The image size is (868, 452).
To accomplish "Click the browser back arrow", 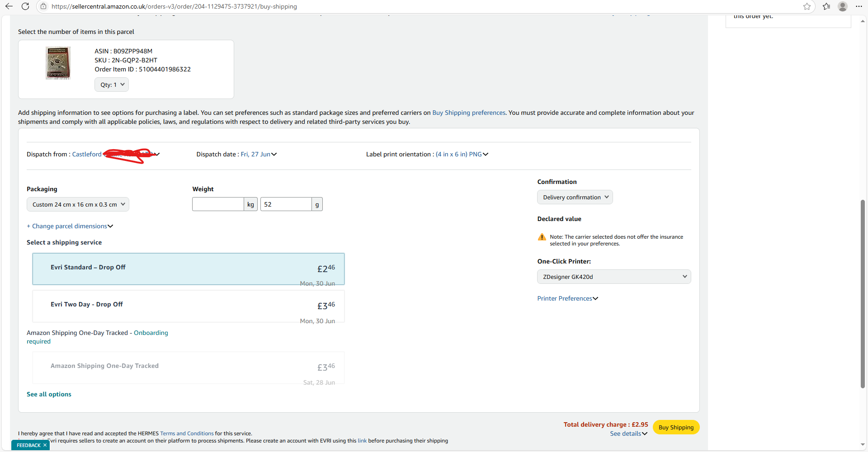I will pyautogui.click(x=9, y=6).
